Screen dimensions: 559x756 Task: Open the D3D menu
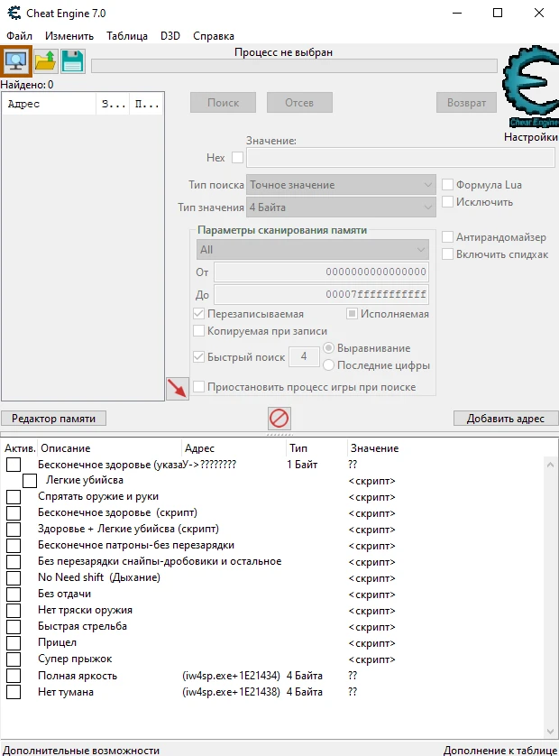(170, 36)
